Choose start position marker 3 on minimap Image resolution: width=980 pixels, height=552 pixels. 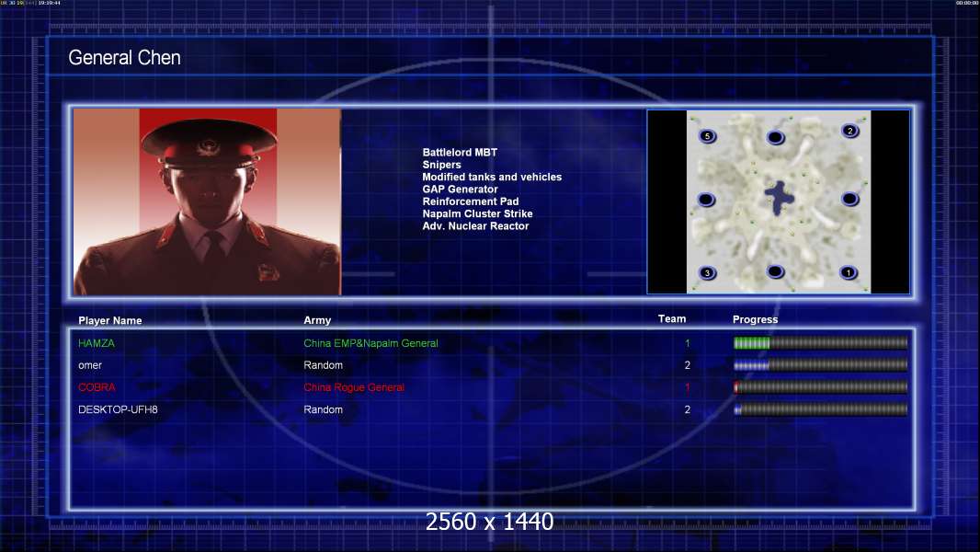pyautogui.click(x=707, y=272)
